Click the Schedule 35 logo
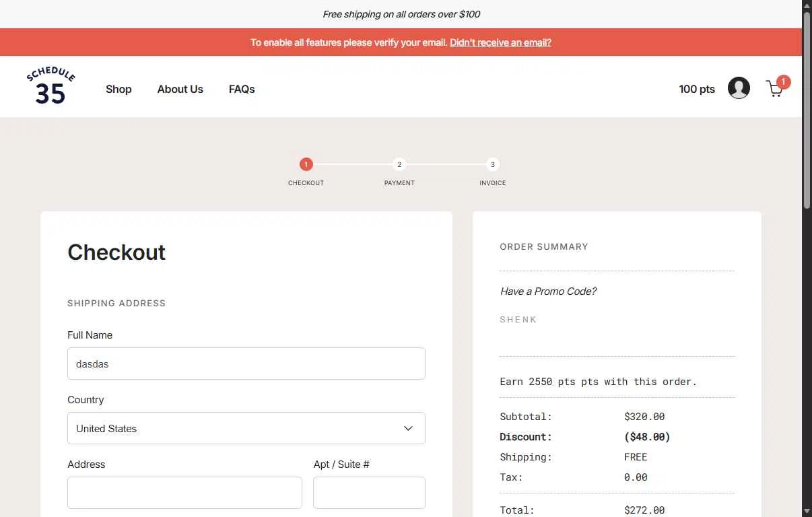The height and width of the screenshot is (517, 812). 50,87
